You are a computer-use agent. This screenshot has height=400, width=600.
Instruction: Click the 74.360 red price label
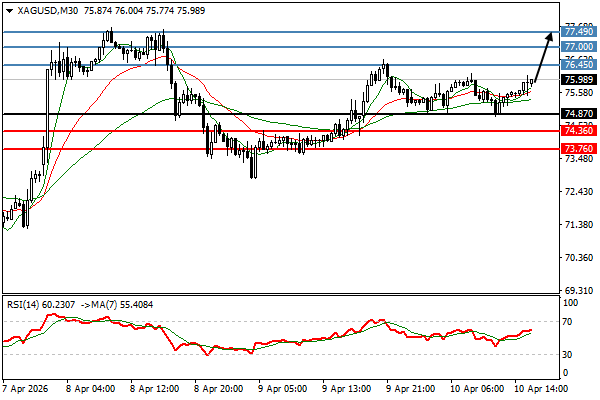coord(578,131)
